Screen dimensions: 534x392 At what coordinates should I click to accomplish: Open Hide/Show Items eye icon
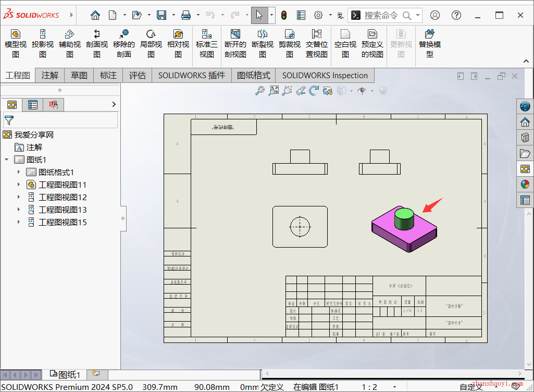pos(362,90)
